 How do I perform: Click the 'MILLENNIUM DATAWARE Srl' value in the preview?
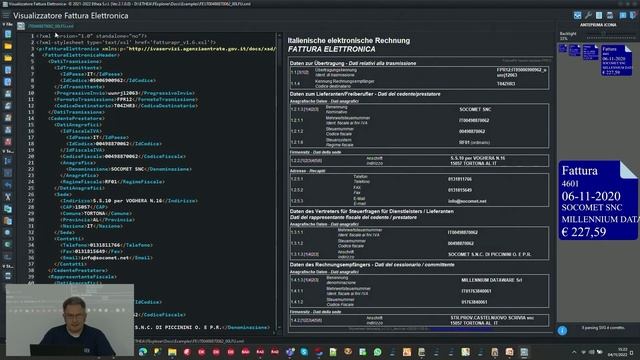point(491,280)
